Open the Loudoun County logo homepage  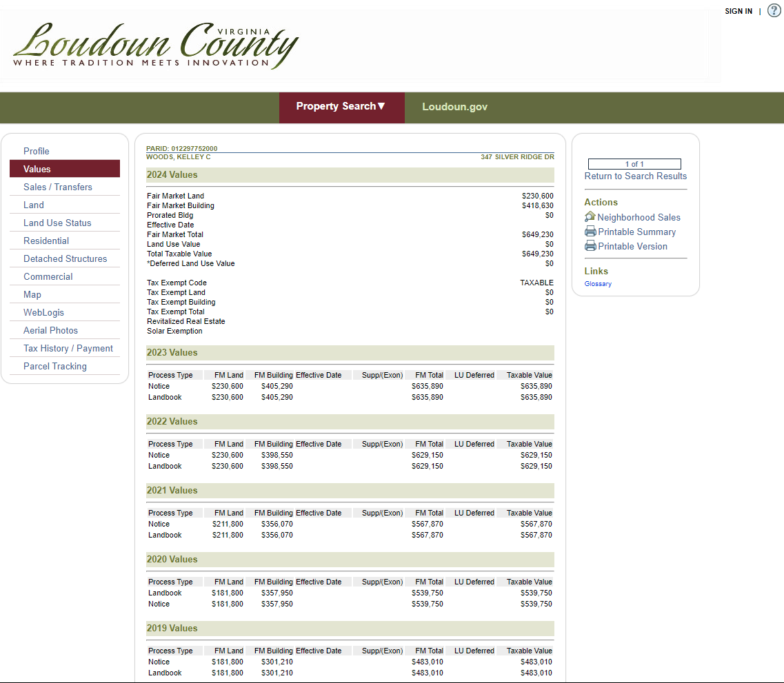pyautogui.click(x=156, y=45)
